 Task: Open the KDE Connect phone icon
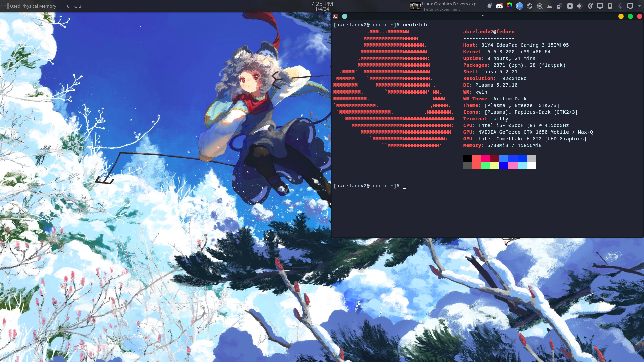pos(610,6)
